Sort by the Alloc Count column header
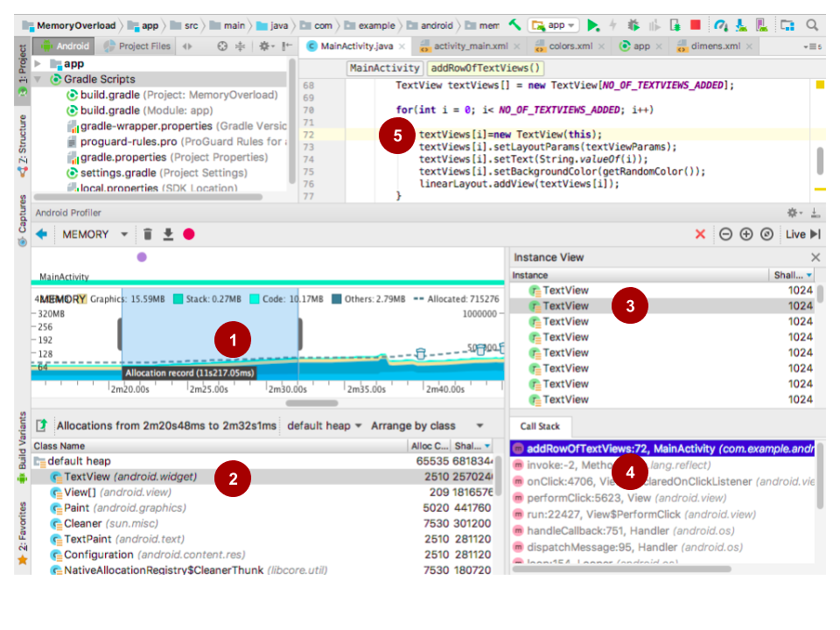The height and width of the screenshot is (630, 840). pos(429,445)
